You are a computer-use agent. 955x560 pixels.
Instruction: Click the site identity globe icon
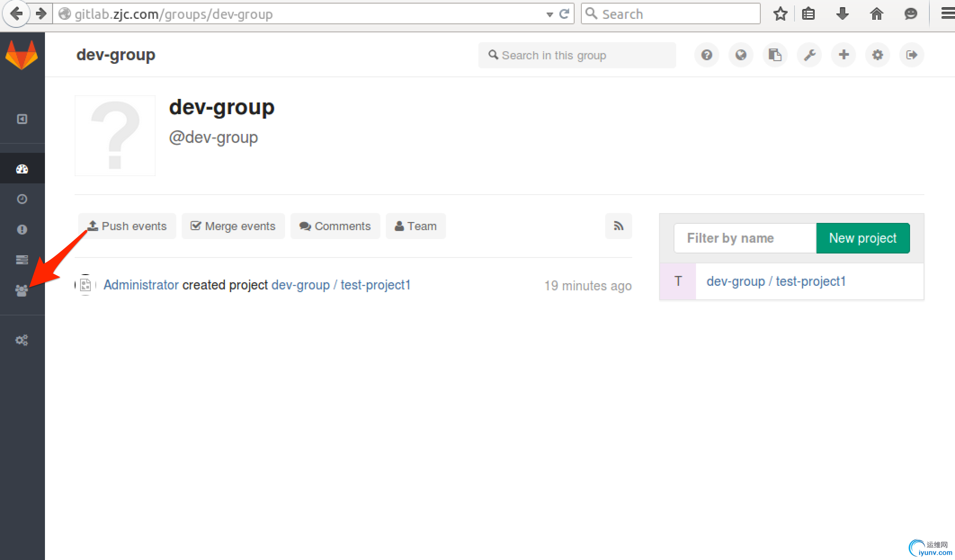(65, 14)
